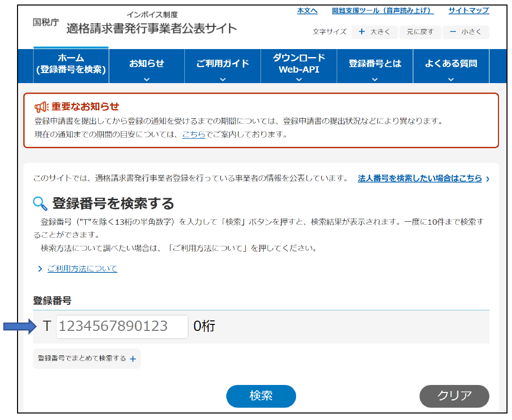The height and width of the screenshot is (420, 512).
Task: Click the gray クリア button
Action: click(x=454, y=396)
